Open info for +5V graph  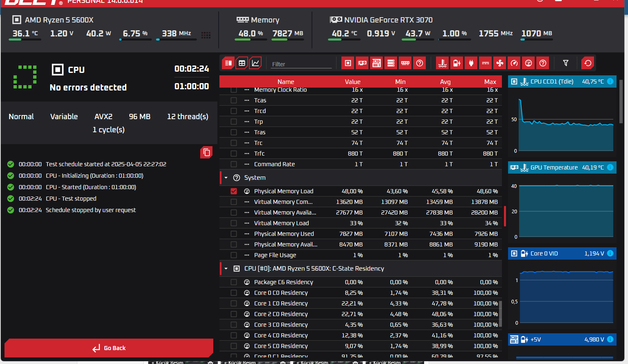tap(610, 339)
